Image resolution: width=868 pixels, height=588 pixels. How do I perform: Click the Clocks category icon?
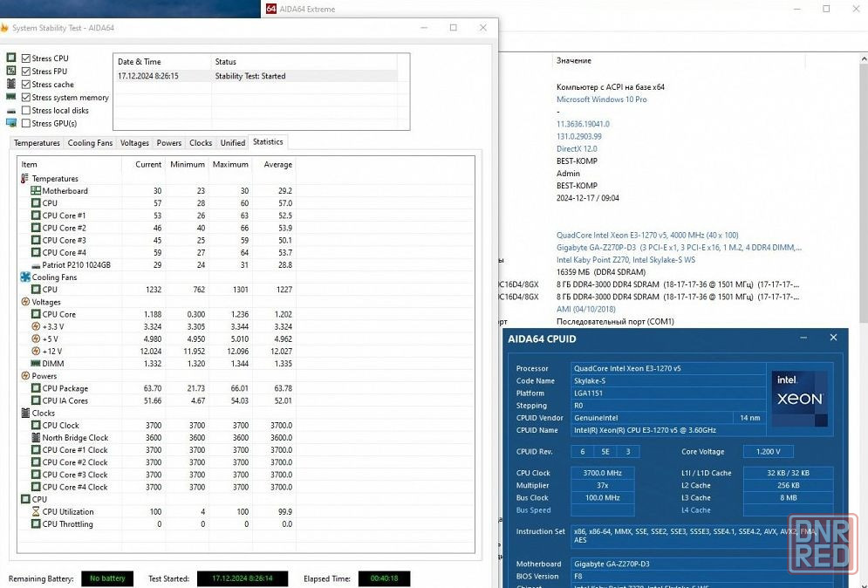[25, 413]
